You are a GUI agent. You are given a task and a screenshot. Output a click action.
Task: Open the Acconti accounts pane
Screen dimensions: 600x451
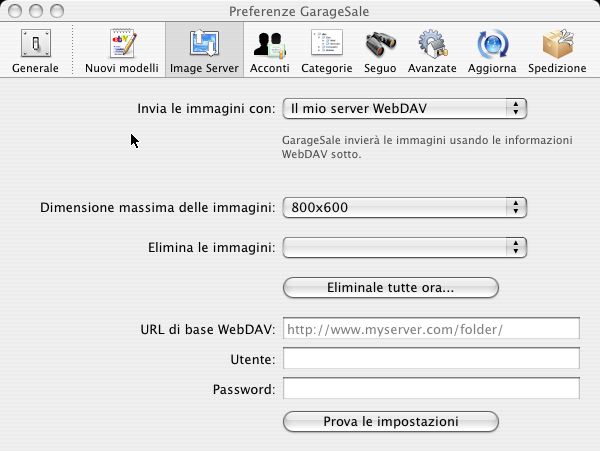(x=269, y=51)
